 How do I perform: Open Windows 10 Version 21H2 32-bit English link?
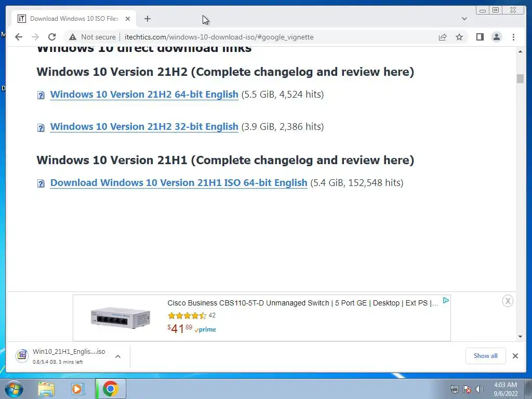point(144,127)
